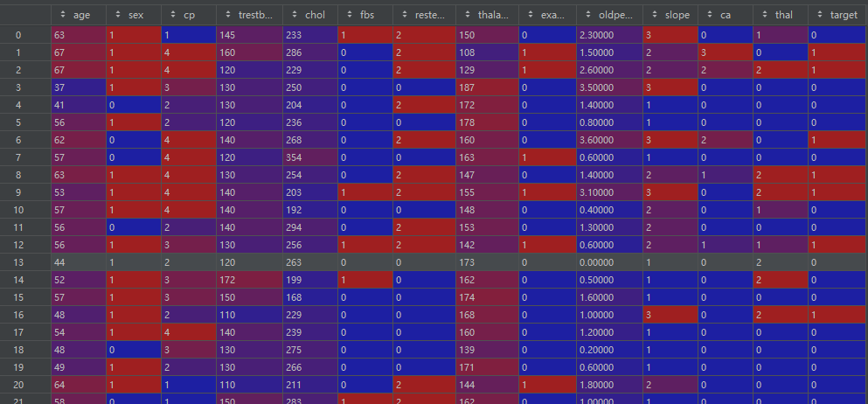Select oldpeak cell 0.00000 in row 13
Viewport: 868px width, 404px height.
coord(609,262)
